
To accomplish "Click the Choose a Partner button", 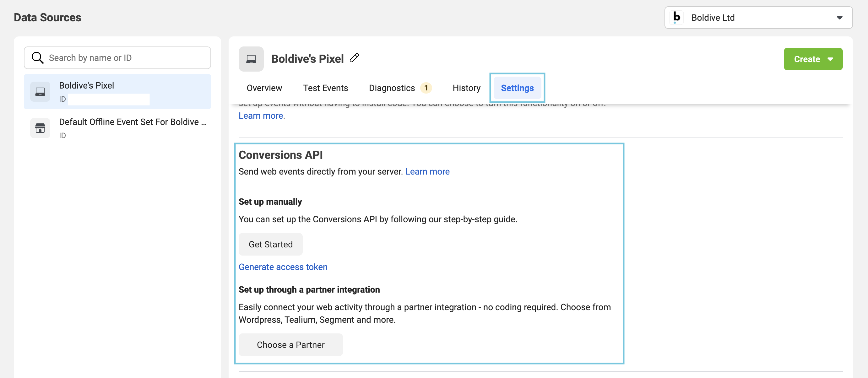I will 290,345.
